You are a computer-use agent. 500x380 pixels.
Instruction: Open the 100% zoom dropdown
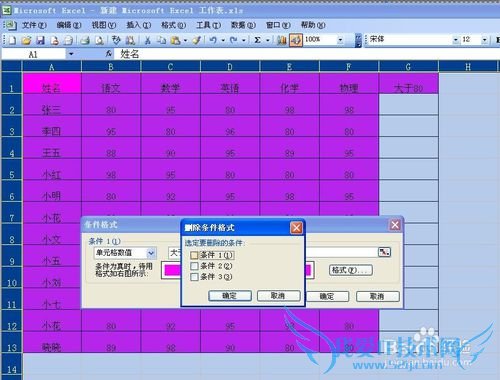click(340, 40)
